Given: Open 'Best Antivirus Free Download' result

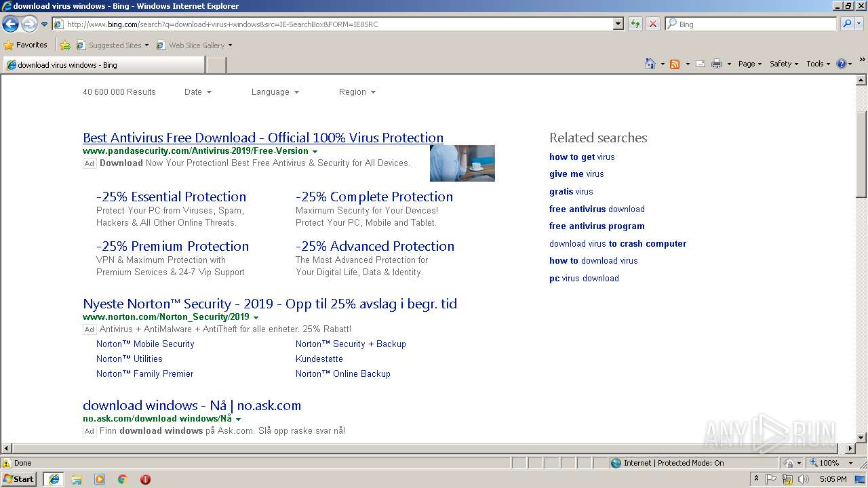Looking at the screenshot, I should [x=263, y=138].
